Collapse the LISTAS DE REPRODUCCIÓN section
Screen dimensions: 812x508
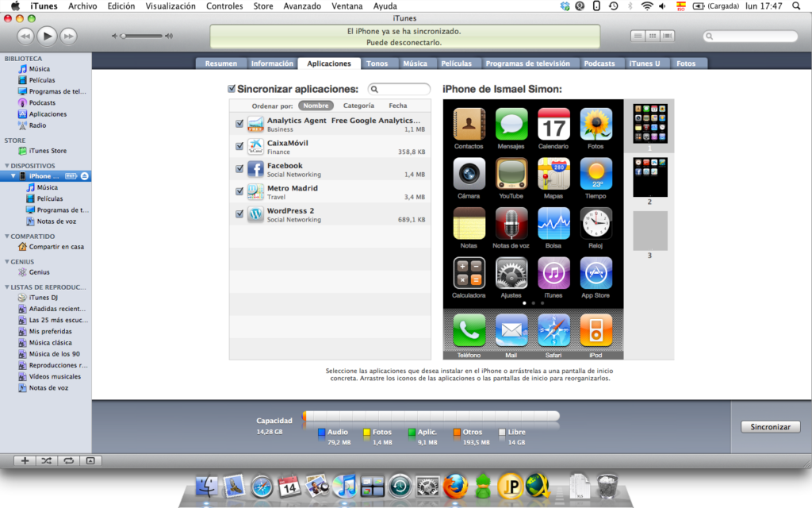coord(6,287)
